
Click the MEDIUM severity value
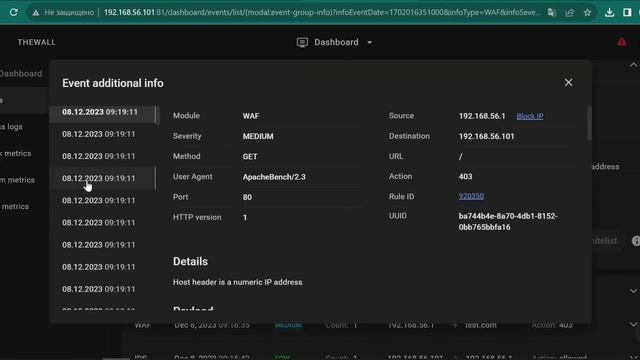pos(258,136)
